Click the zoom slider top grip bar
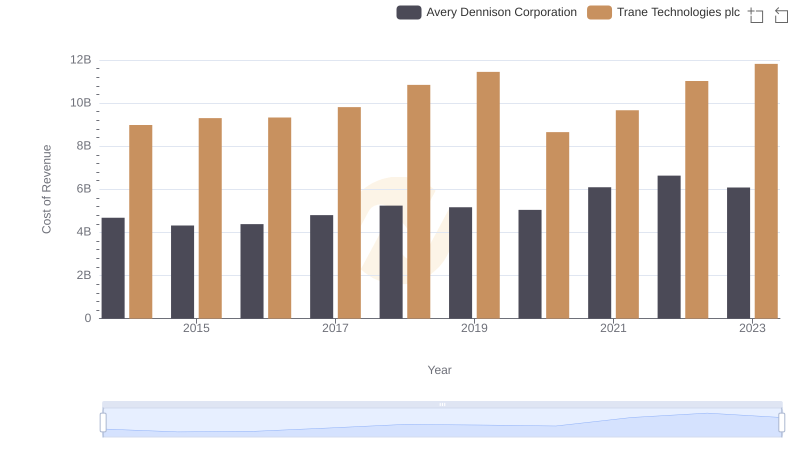The width and height of the screenshot is (800, 461). (x=442, y=404)
